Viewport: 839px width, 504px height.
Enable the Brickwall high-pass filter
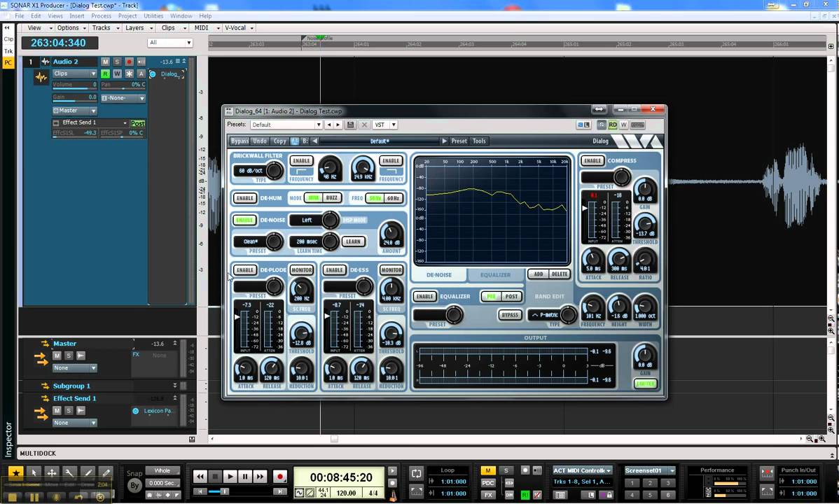tap(301, 160)
